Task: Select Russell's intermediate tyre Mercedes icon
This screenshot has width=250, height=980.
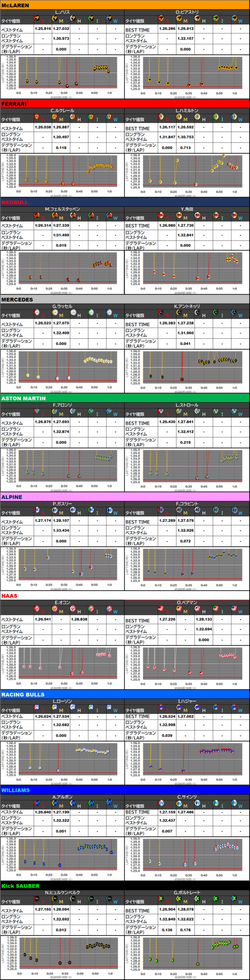Action: [91, 313]
